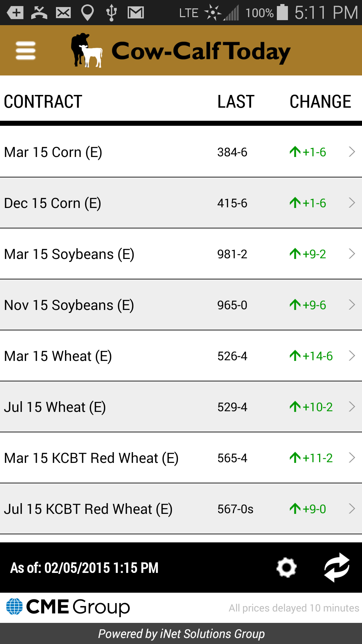The width and height of the screenshot is (362, 644).
Task: Select the Dec 15 Corn (E) contract
Action: 53,203
